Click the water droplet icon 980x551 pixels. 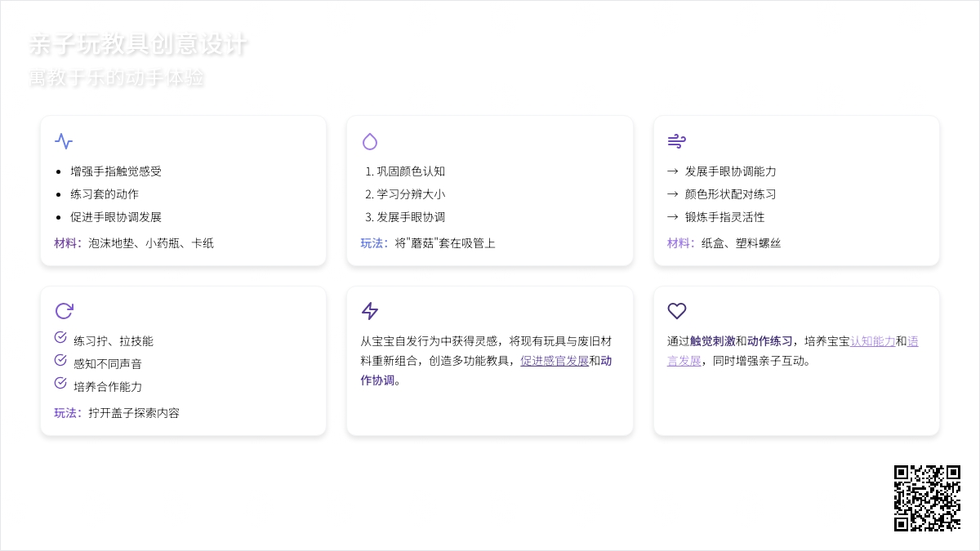coord(370,141)
